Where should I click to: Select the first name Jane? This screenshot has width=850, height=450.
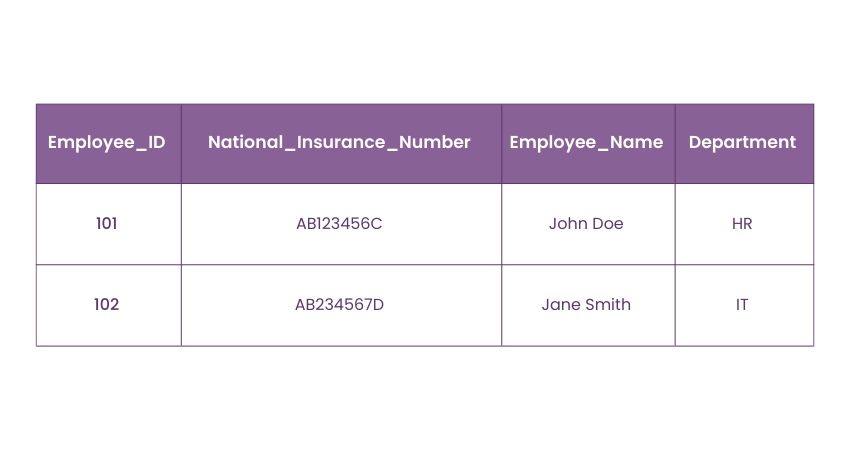click(x=561, y=305)
